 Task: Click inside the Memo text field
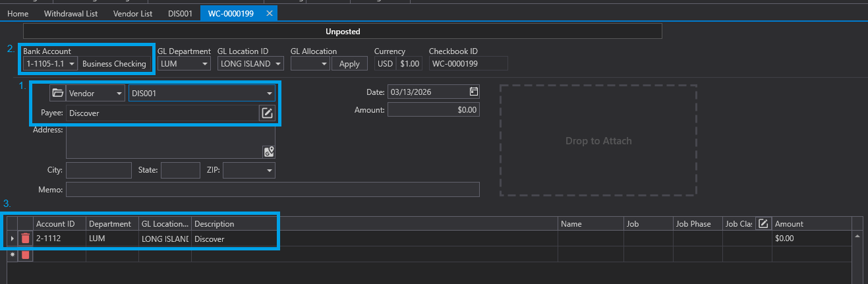click(x=272, y=190)
